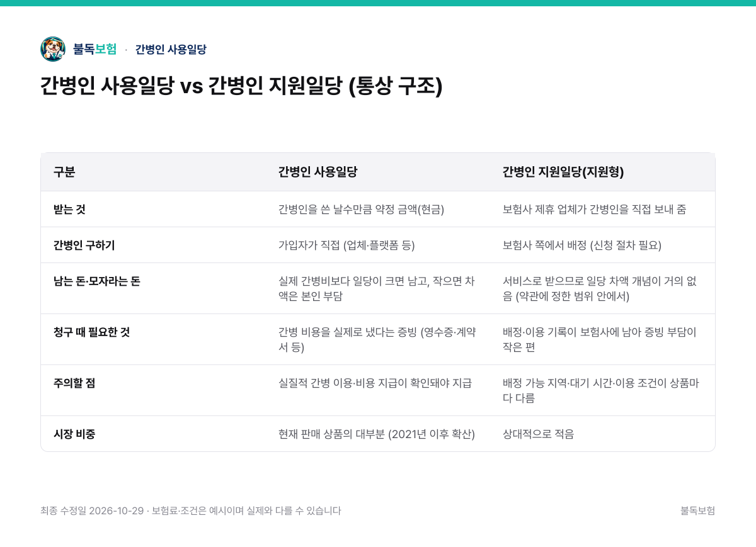The image size is (756, 547).
Task: Select the 간병인 지원일당(지원형) column header
Action: coord(563,172)
